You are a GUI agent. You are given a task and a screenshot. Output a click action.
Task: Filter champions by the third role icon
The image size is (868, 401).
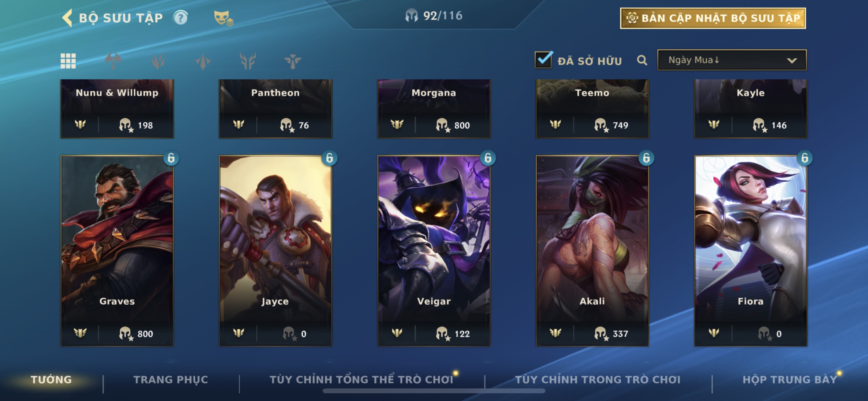[x=203, y=61]
